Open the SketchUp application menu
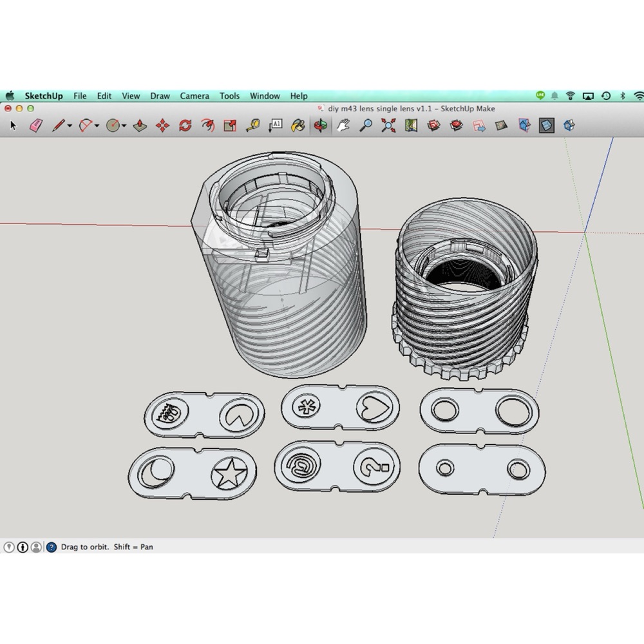The height and width of the screenshot is (644, 644). click(44, 96)
